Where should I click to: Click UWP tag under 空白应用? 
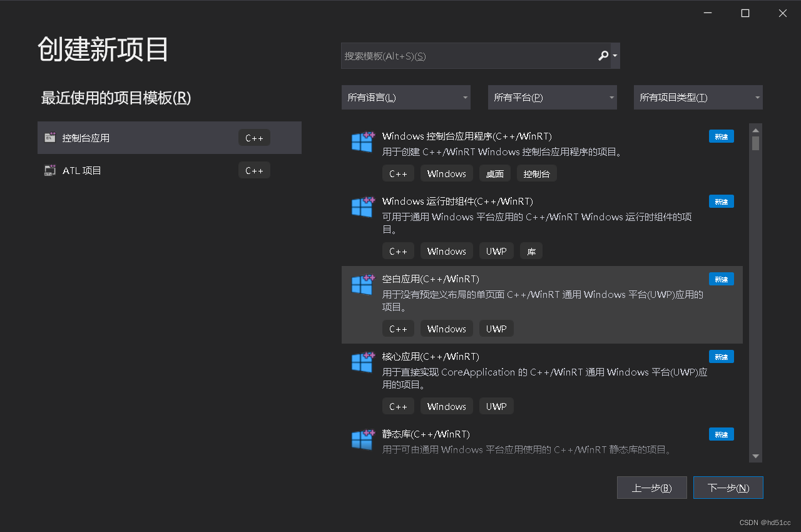click(496, 329)
